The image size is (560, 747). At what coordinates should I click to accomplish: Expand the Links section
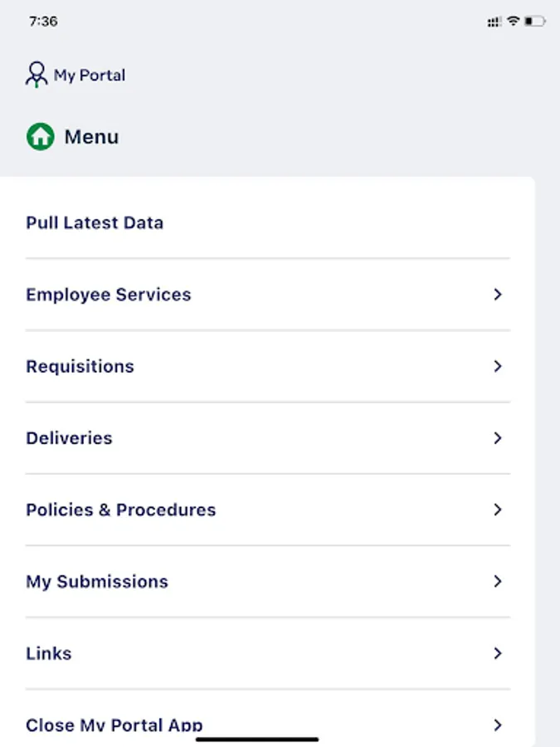[498, 653]
